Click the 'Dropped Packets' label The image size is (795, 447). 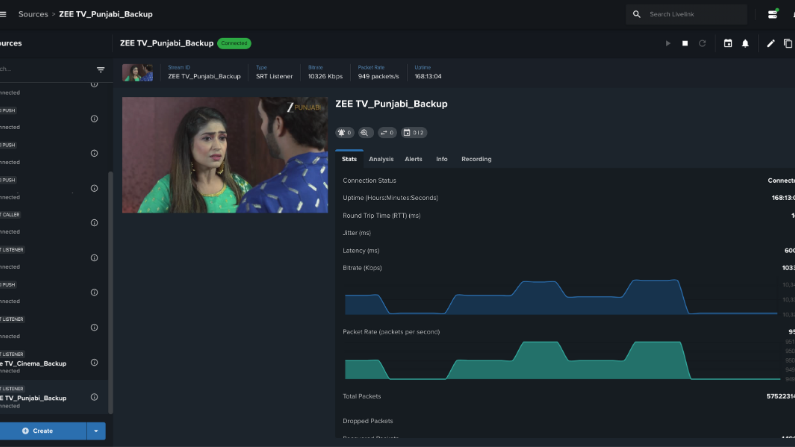point(368,421)
